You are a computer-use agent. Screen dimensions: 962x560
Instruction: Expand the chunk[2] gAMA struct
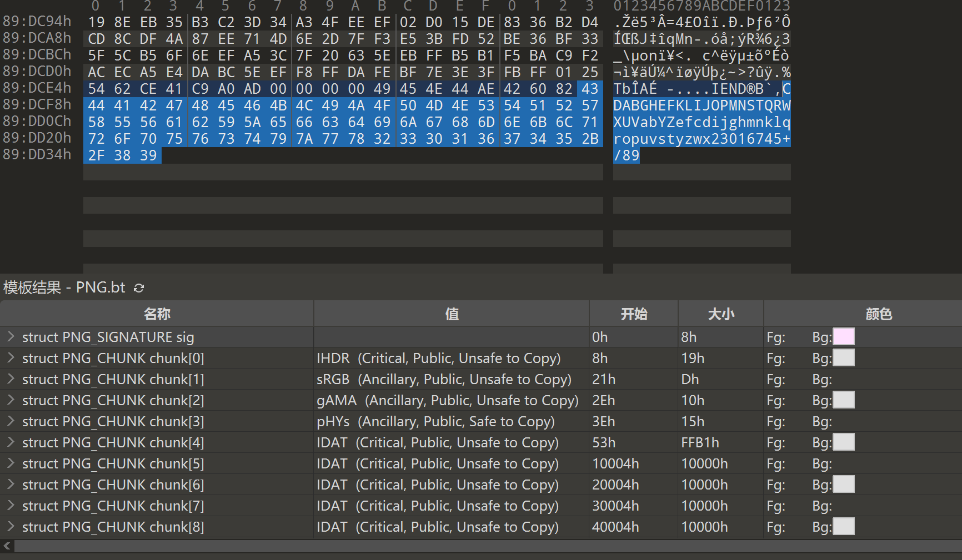click(11, 400)
